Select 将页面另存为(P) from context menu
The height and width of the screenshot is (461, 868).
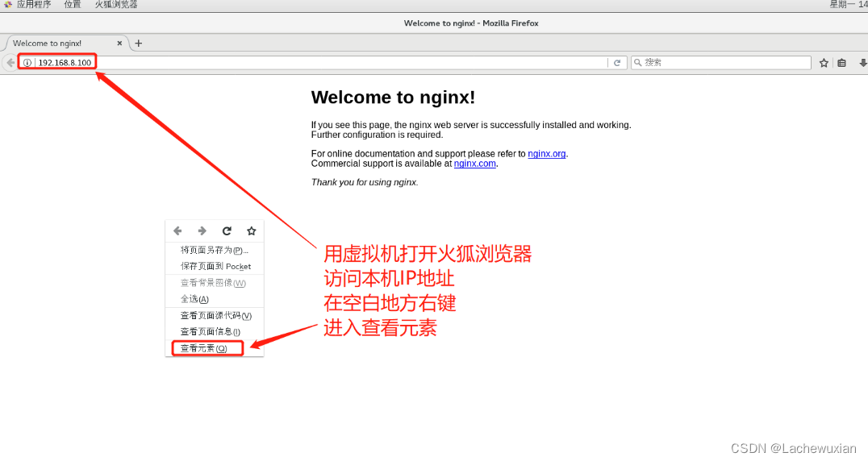[x=215, y=250]
